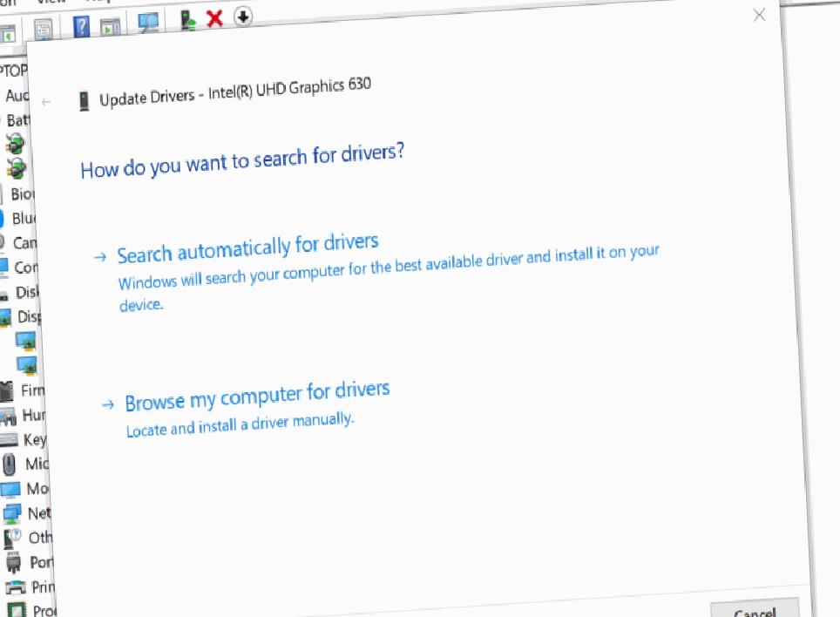The height and width of the screenshot is (617, 840).
Task: Select the 'Prin' Print queues row label
Action: 44,587
